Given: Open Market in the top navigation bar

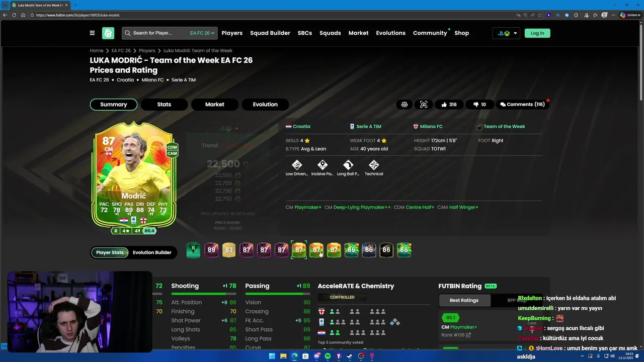Looking at the screenshot, I should click(358, 33).
